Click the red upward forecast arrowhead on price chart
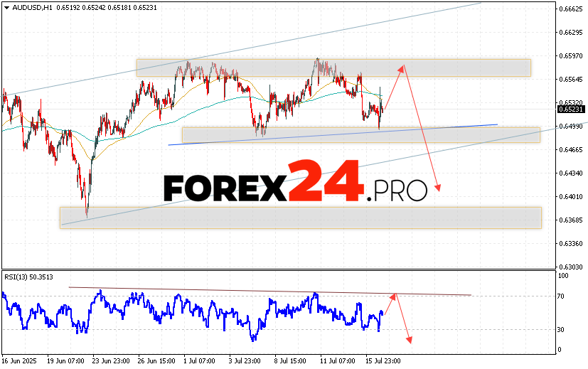The height and width of the screenshot is (369, 588). (x=403, y=67)
